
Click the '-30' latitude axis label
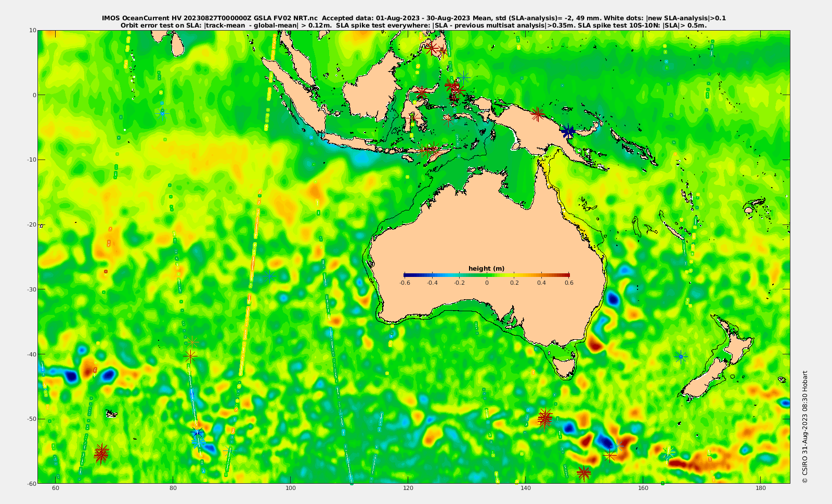coord(32,289)
